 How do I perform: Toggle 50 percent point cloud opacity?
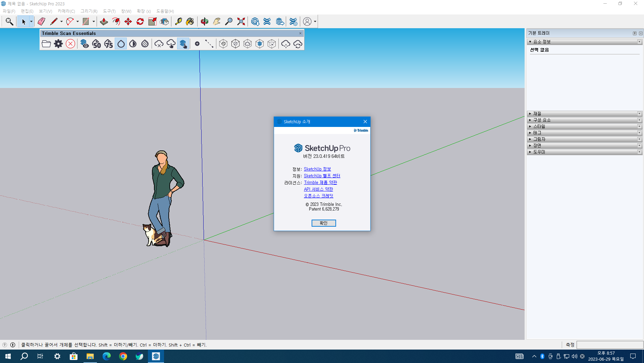point(97,44)
